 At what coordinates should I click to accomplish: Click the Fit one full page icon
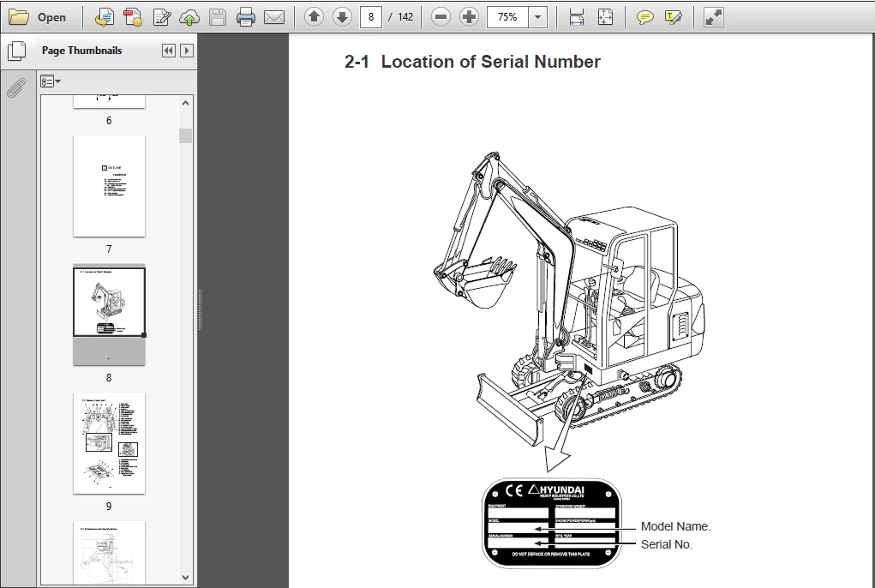tap(605, 17)
